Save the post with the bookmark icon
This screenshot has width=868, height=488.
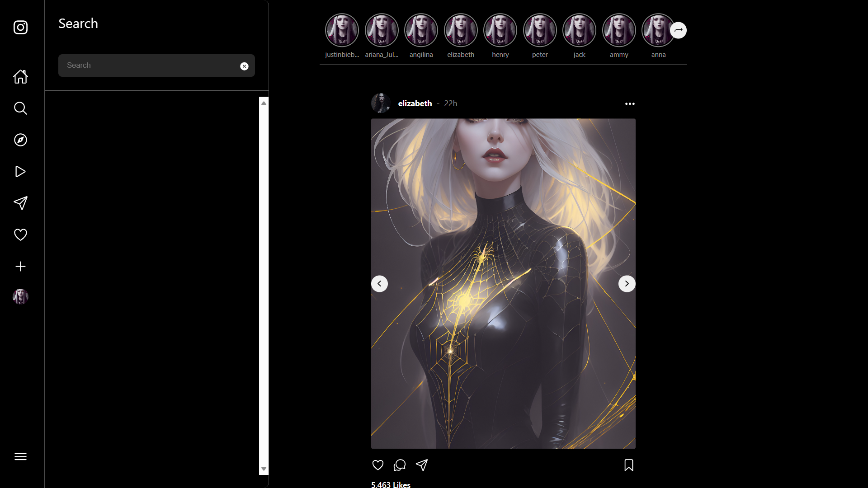[628, 465]
